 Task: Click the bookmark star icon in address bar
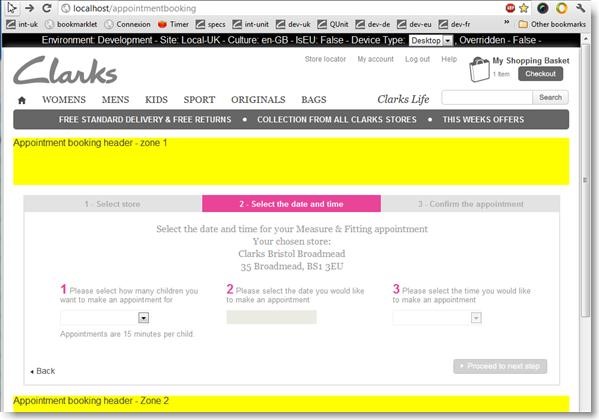524,8
